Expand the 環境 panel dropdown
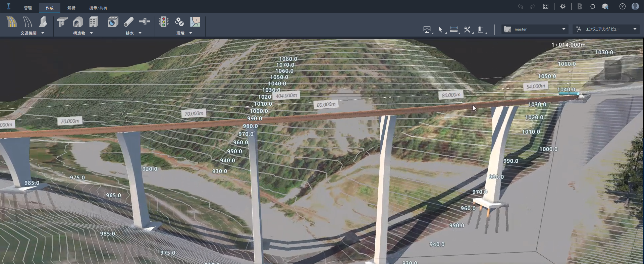 point(191,33)
